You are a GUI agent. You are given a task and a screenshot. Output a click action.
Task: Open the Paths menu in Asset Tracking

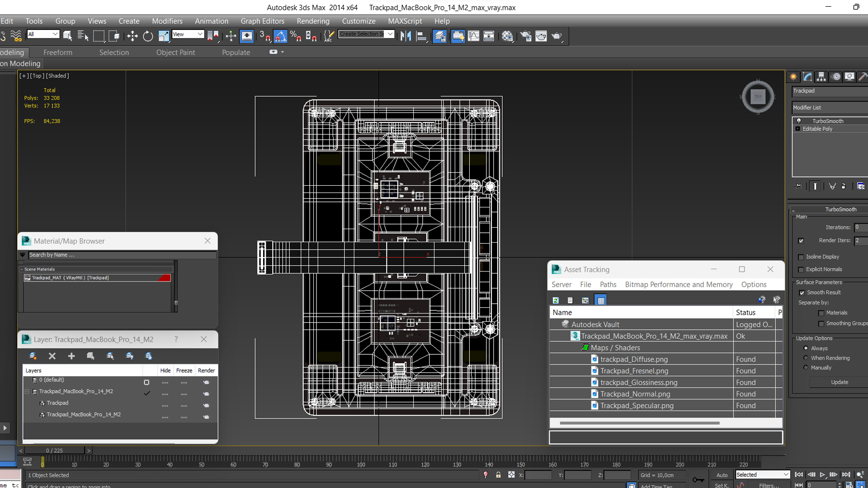[x=608, y=284]
